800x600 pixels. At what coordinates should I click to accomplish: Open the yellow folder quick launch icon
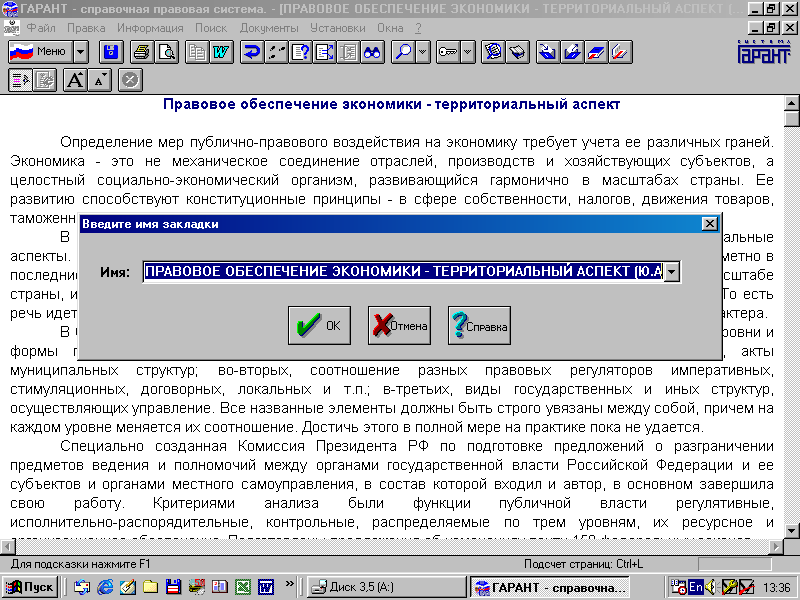pos(150,587)
